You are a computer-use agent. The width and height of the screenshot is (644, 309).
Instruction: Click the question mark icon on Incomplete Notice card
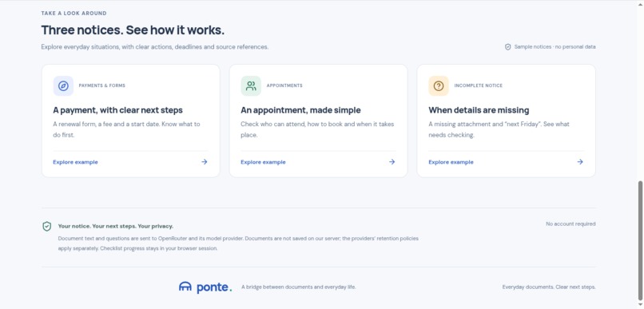(439, 85)
